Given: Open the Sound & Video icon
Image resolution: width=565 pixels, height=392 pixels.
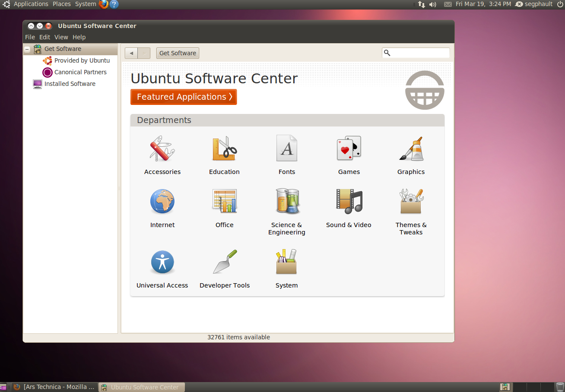Looking at the screenshot, I should pos(349,201).
